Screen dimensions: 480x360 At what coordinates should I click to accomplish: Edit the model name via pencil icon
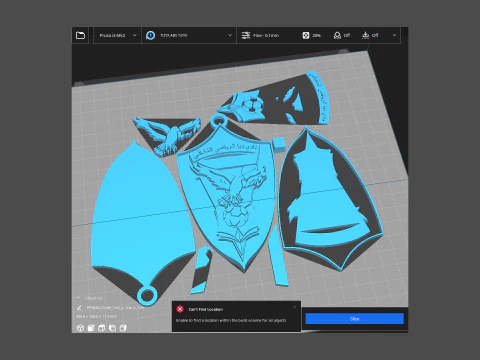point(79,308)
